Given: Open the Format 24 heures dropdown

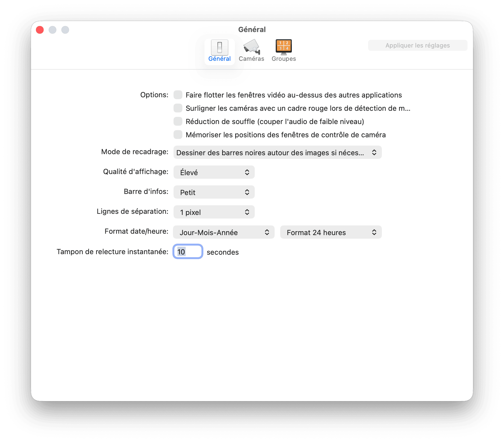Looking at the screenshot, I should [331, 232].
